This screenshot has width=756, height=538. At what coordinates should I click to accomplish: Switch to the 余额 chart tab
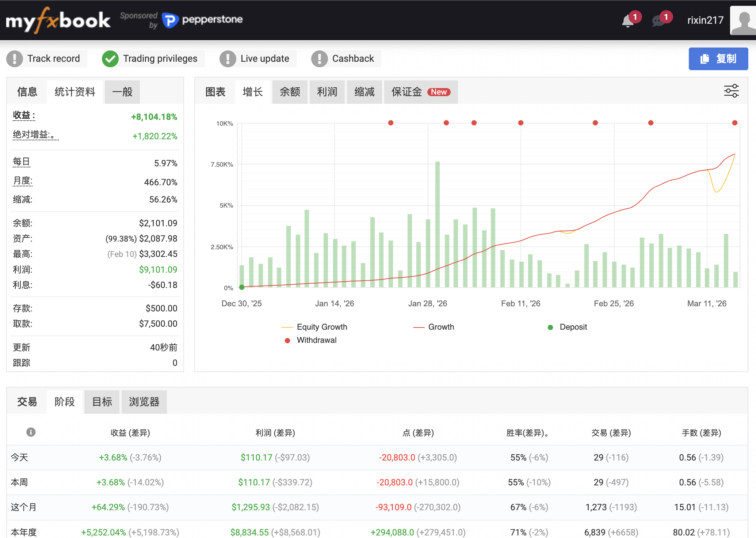pos(290,92)
